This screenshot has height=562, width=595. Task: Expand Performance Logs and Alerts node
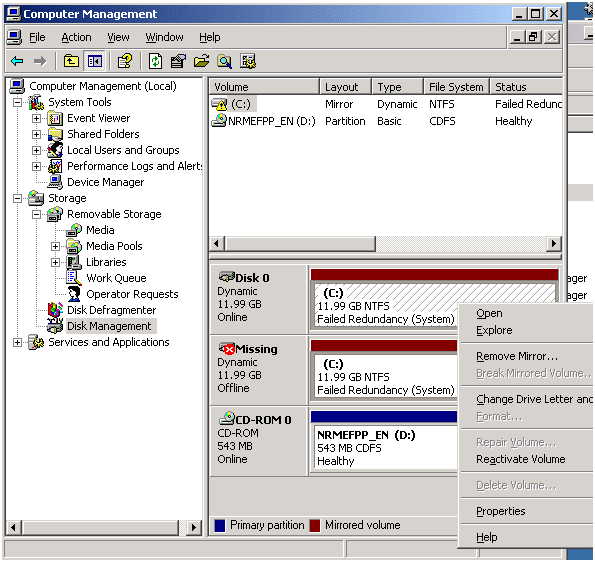click(36, 166)
